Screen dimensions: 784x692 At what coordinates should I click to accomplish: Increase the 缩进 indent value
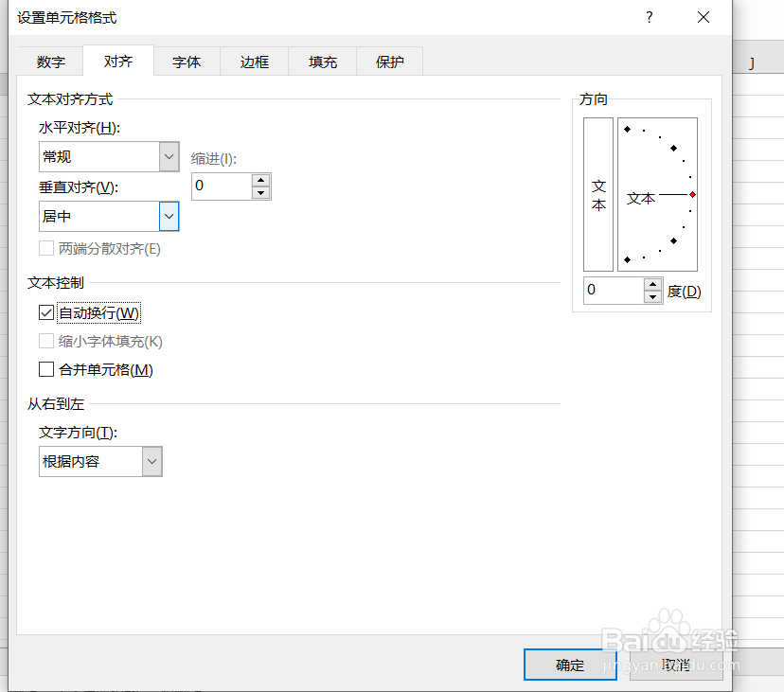coord(261,180)
